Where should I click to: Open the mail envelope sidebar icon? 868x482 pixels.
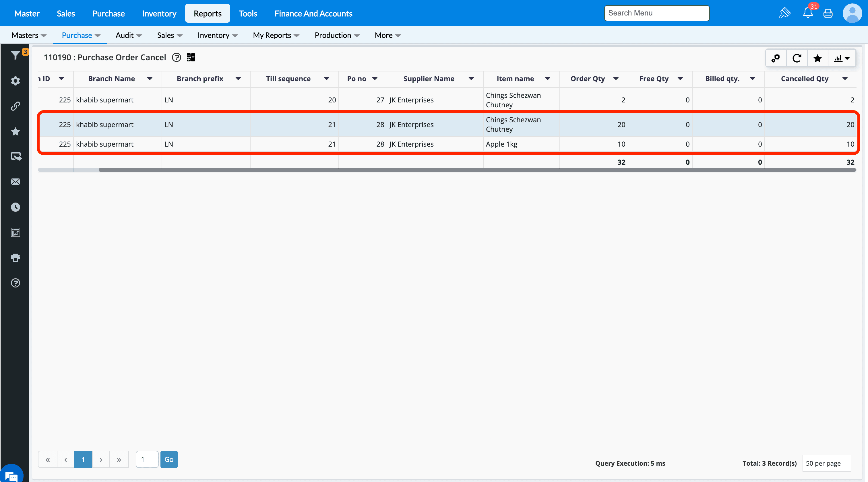[15, 182]
